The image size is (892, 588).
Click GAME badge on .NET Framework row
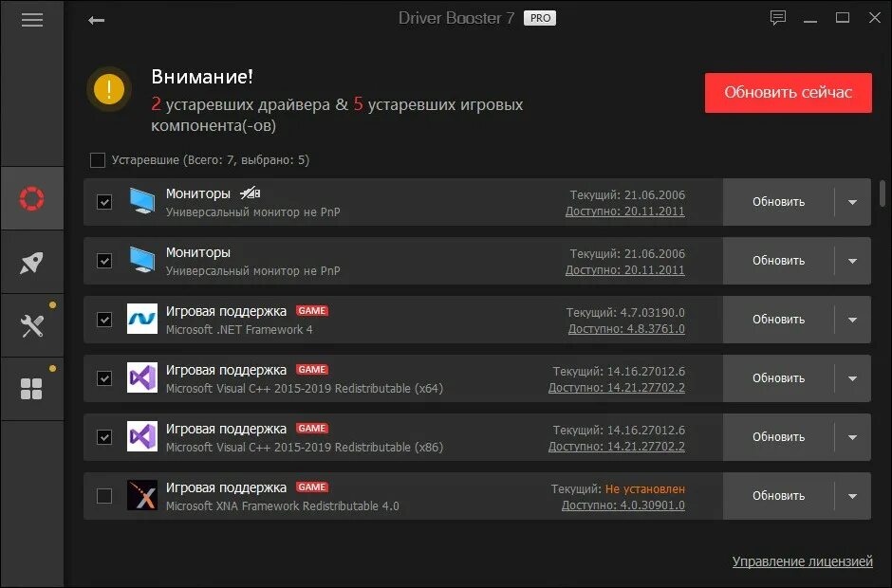click(312, 310)
